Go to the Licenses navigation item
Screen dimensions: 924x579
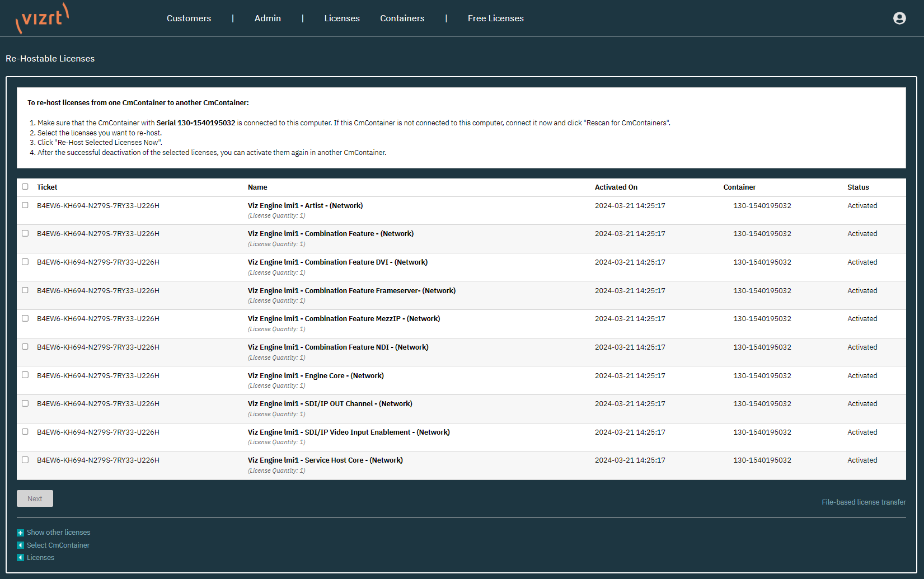(x=342, y=18)
